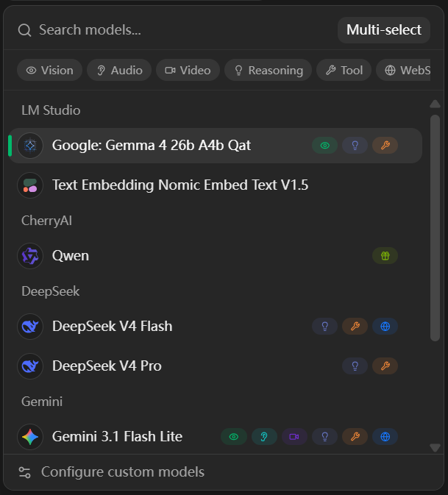
Task: Click the scroll-up arrow of the model list
Action: (x=435, y=104)
